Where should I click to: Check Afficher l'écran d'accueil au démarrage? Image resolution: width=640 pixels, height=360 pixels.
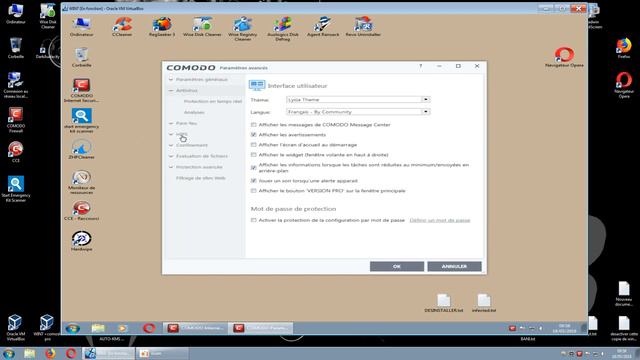253,145
